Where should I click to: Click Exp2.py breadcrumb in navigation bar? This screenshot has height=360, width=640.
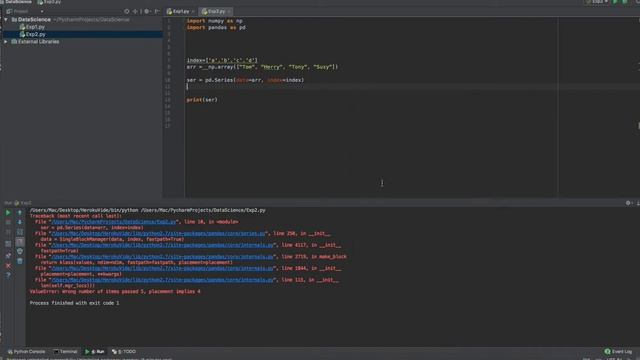(x=49, y=2)
